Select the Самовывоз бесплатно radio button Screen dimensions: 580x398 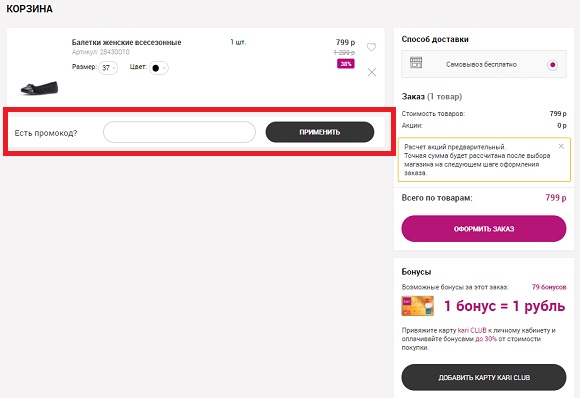tap(553, 65)
